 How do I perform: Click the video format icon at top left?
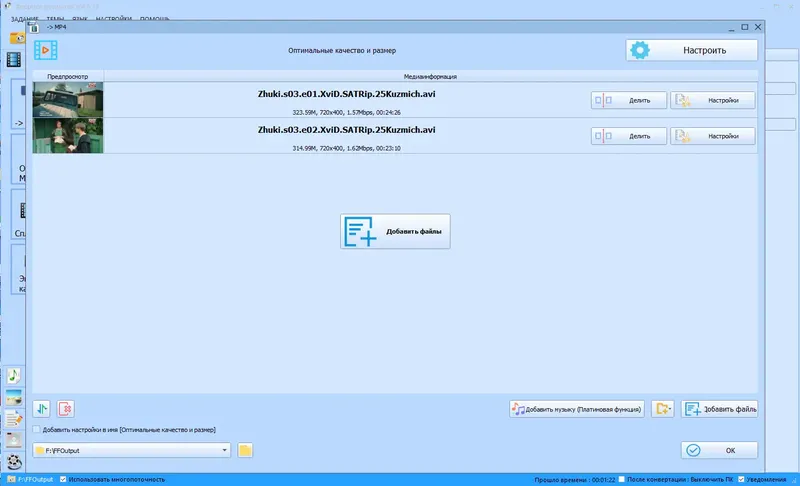(45, 50)
